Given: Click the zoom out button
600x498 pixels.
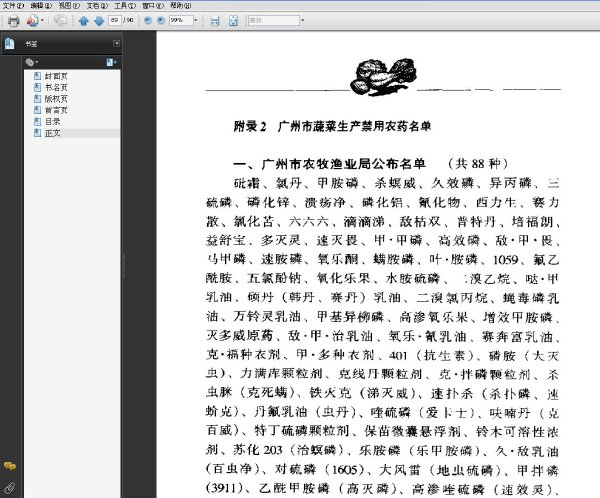Looking at the screenshot, I should [148, 20].
